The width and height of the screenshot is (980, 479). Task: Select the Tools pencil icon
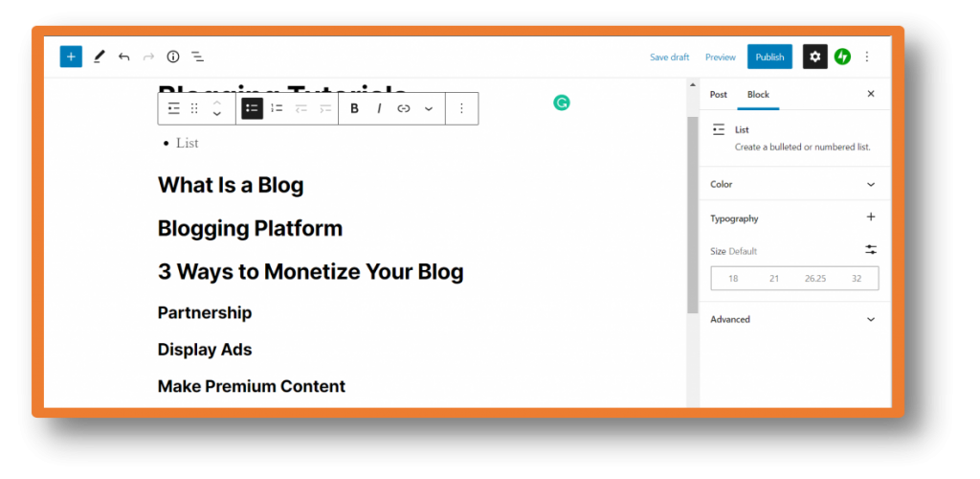99,57
